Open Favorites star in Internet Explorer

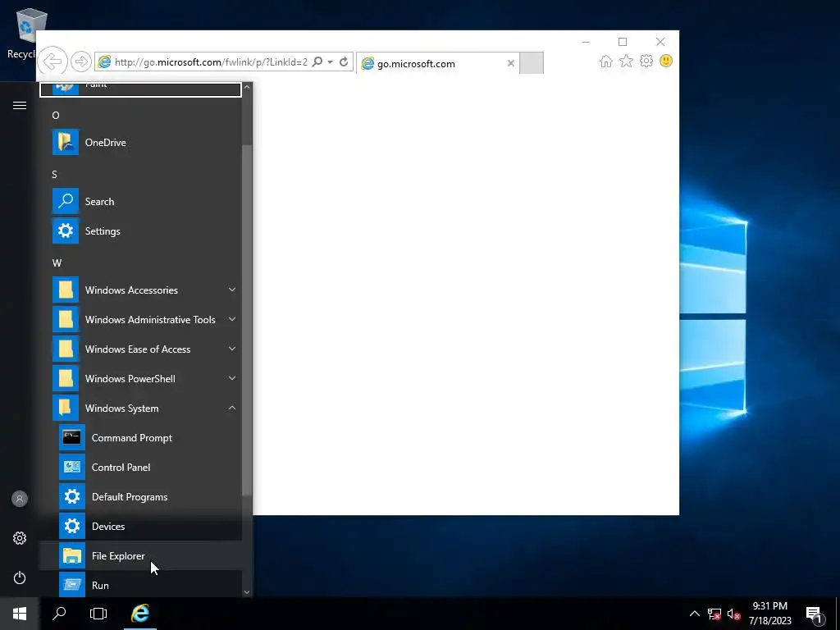(626, 61)
